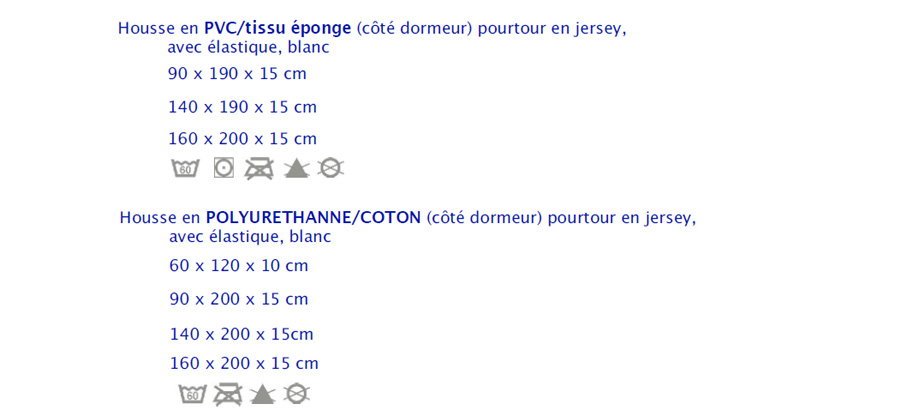
Task: Click the do-not-bleach triangle under polyurethane housse
Action: (262, 394)
